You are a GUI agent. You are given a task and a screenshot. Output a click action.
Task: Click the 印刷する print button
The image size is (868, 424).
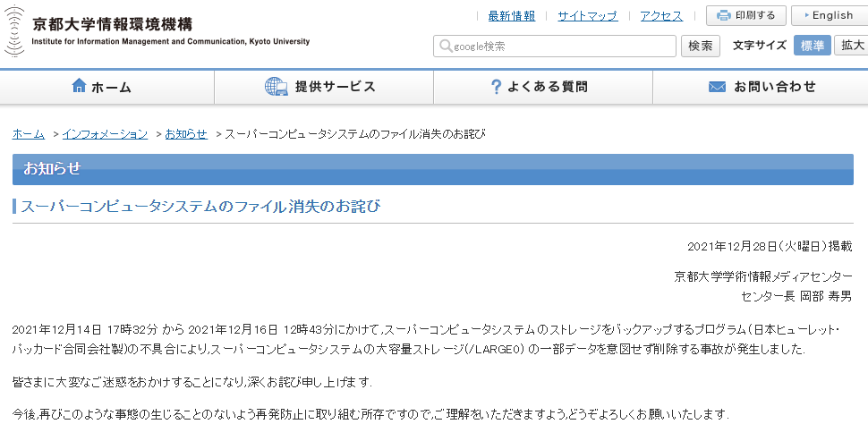pos(746,15)
